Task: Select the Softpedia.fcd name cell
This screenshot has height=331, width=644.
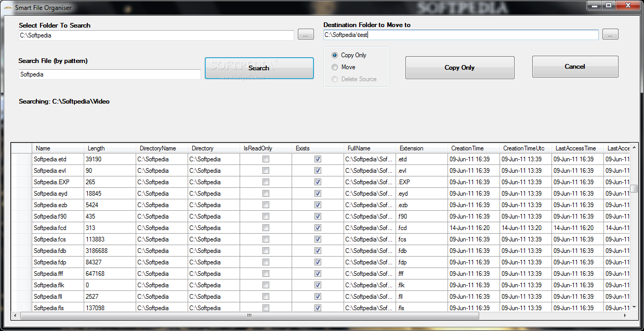Action: (58, 228)
